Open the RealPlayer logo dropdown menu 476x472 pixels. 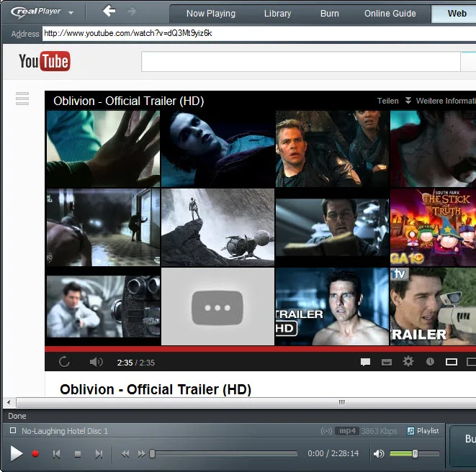(71, 13)
